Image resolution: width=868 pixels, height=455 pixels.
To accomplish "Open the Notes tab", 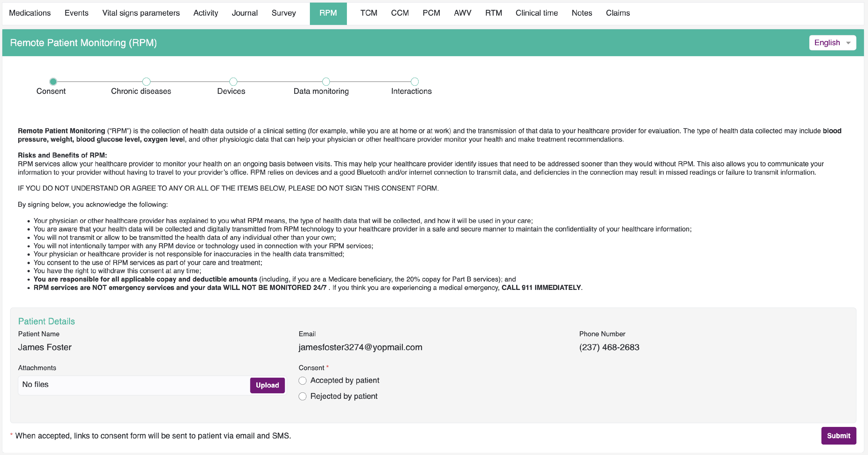I will 582,13.
